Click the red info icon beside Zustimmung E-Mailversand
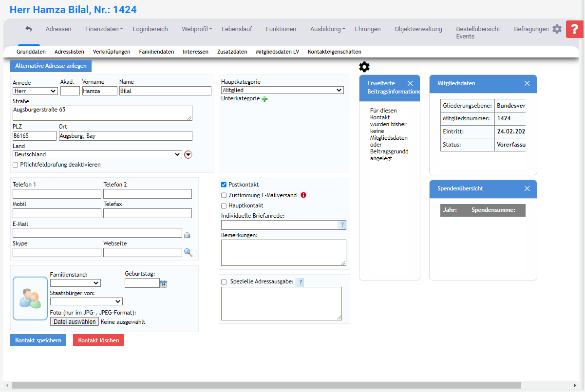Screen dimensions: 585x392 pos(303,195)
